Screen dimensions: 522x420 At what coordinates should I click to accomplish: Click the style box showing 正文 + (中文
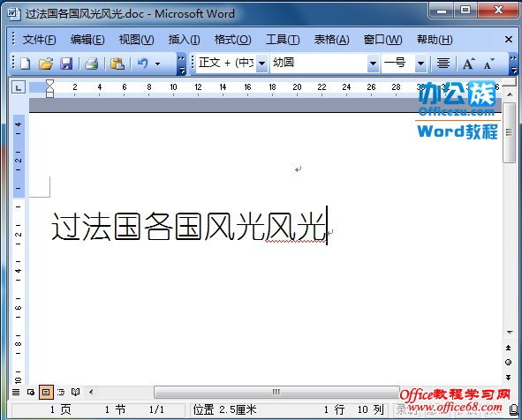[226, 63]
